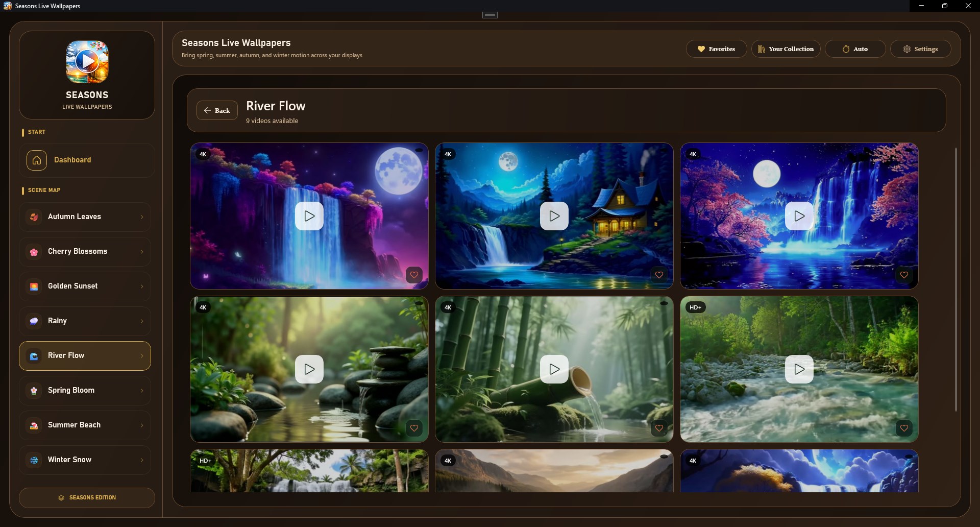This screenshot has height=527, width=980.
Task: Click the 4K badge on the zen stones video
Action: pyautogui.click(x=203, y=307)
